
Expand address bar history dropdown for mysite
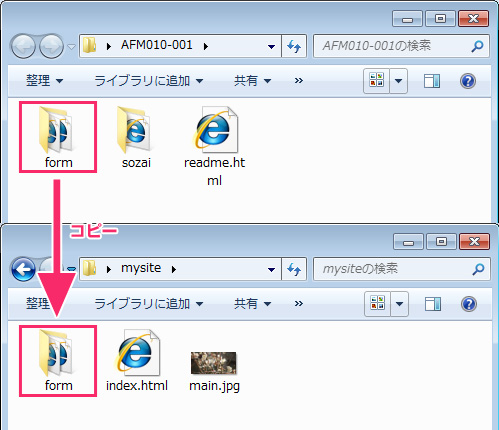[x=271, y=269]
